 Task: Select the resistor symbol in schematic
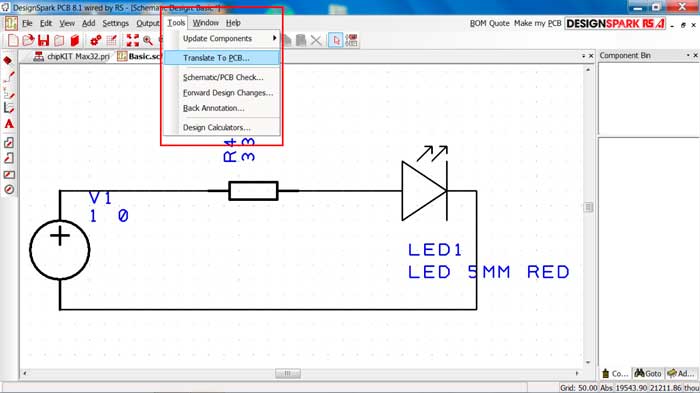pos(253,191)
